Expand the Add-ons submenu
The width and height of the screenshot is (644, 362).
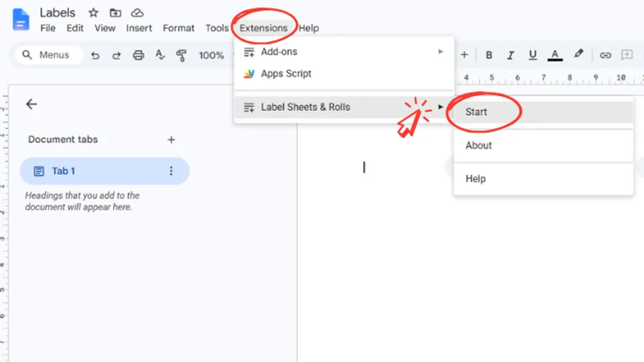tap(344, 52)
